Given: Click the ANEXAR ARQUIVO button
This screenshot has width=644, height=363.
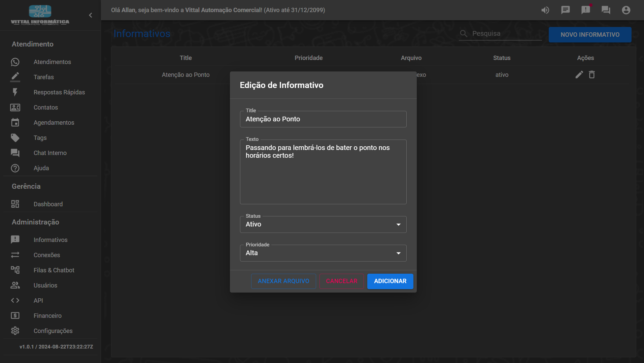Looking at the screenshot, I should 283,281.
